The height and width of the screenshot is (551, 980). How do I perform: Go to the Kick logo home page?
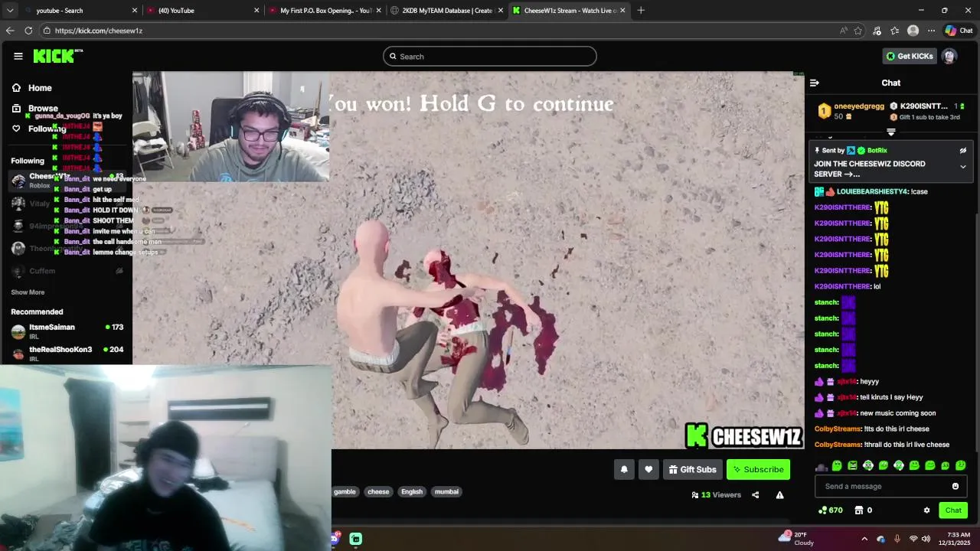pyautogui.click(x=57, y=56)
